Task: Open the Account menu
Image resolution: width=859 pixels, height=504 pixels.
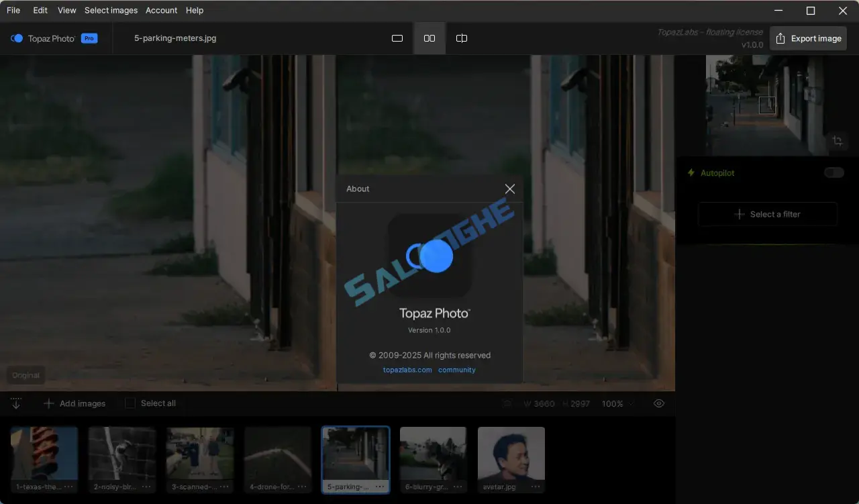Action: click(x=161, y=10)
